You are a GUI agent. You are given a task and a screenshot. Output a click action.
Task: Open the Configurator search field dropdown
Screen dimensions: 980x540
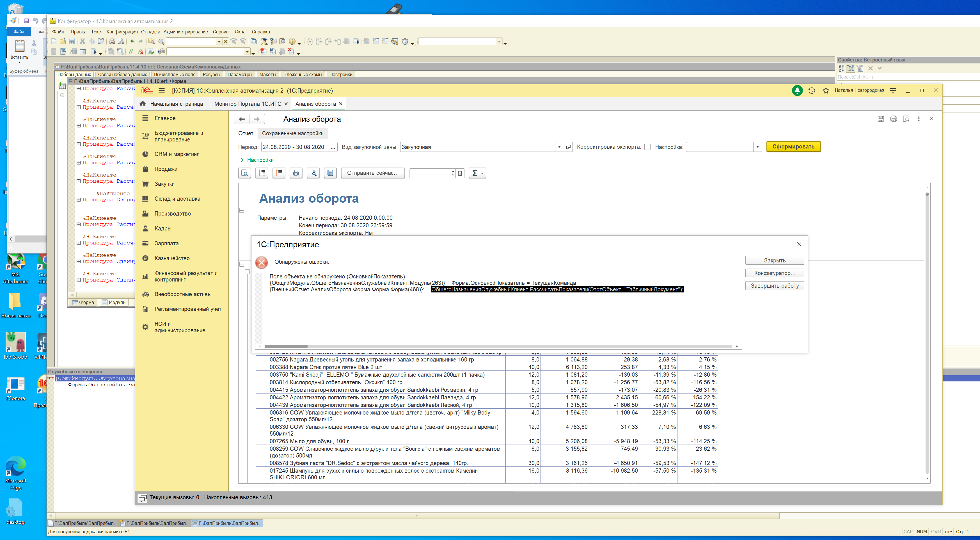(x=219, y=41)
